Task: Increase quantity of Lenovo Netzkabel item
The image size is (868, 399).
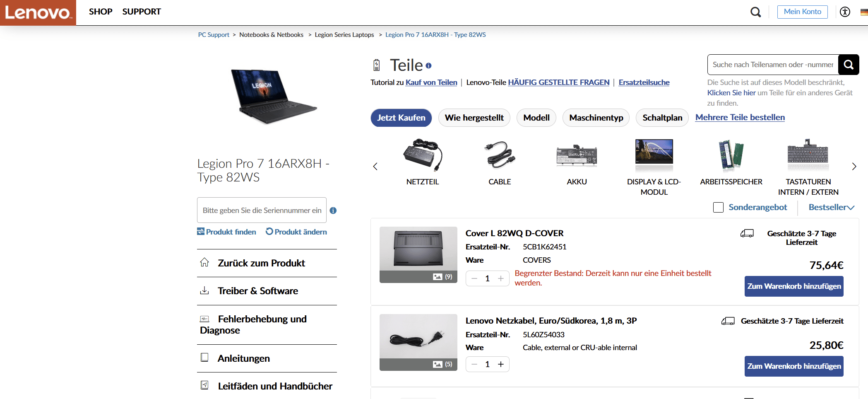Action: point(501,364)
